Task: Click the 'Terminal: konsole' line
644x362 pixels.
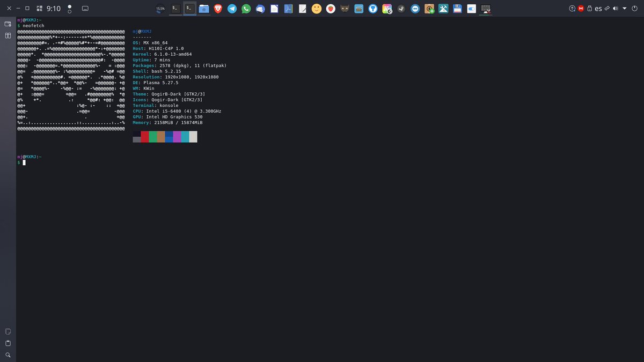Action: 156,106
